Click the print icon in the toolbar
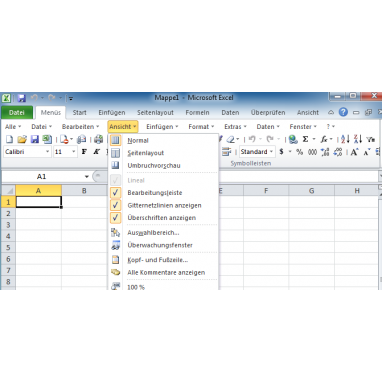This screenshot has width=382, height=382. (98, 139)
